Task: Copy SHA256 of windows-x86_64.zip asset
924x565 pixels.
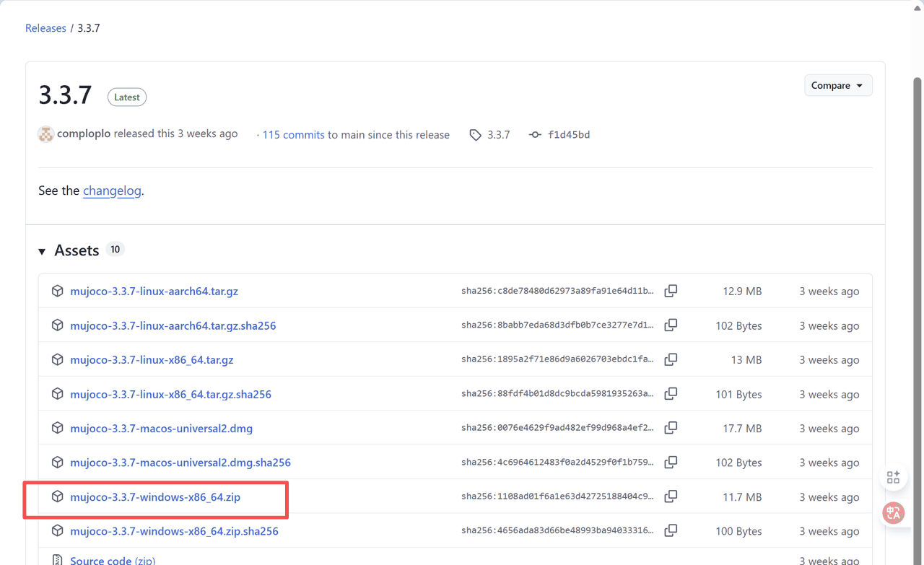Action: click(671, 496)
